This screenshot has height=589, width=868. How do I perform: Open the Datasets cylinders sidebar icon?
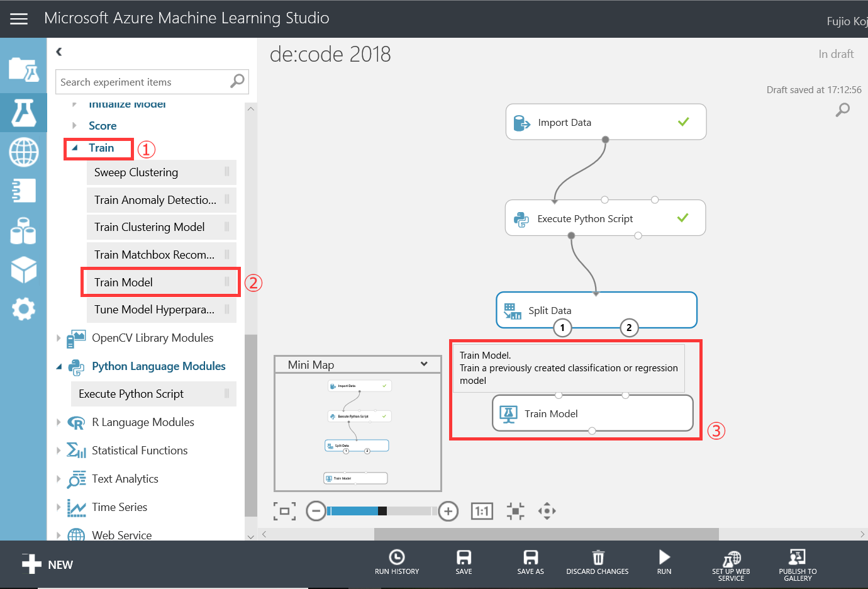click(23, 230)
